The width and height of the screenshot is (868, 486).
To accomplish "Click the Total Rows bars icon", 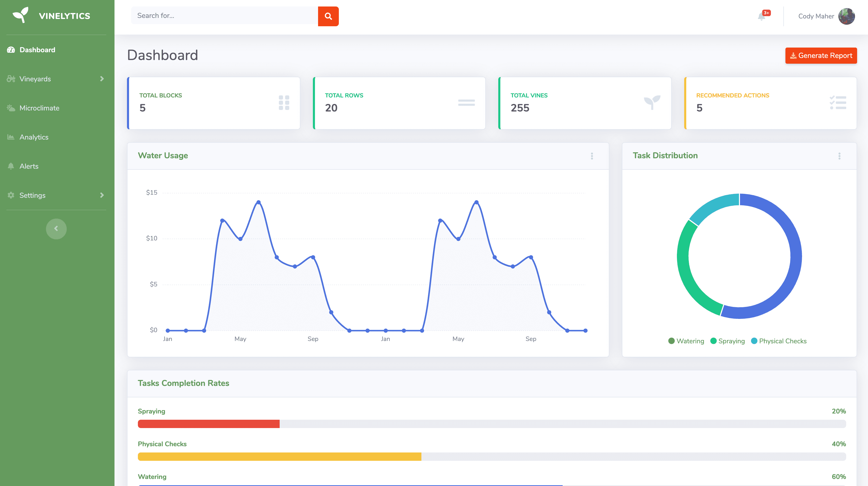I will [466, 103].
